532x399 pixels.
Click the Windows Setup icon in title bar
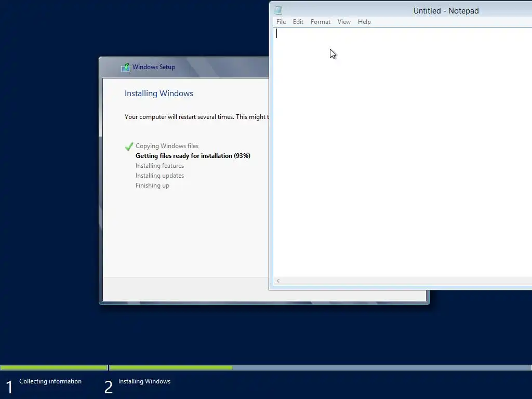125,67
